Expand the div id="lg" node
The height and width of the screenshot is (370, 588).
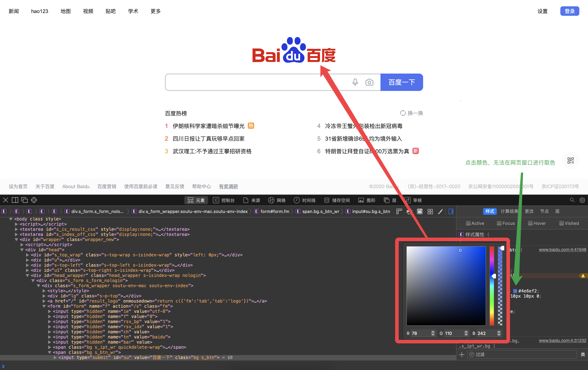pyautogui.click(x=44, y=296)
